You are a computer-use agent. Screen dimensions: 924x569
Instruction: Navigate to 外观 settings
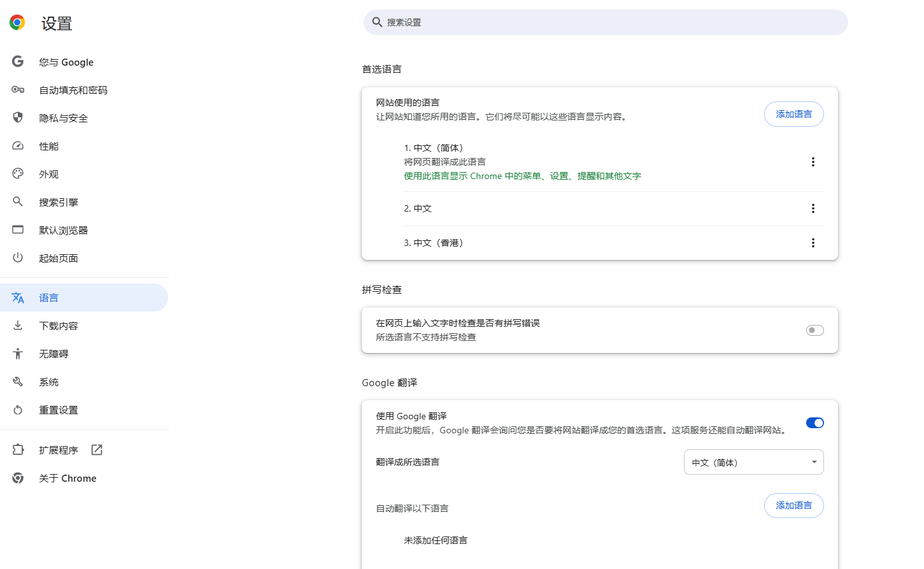(84, 174)
